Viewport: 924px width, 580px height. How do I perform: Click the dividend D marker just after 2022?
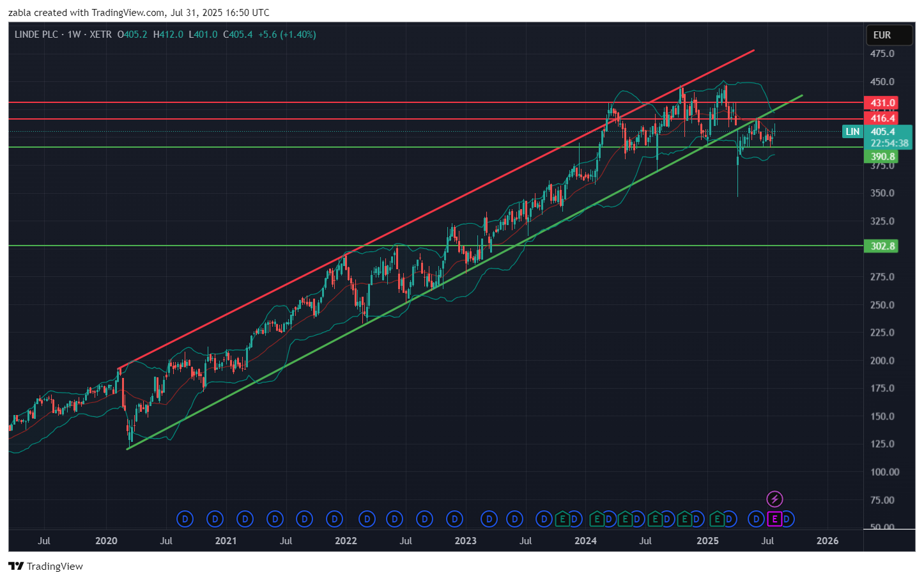pos(367,519)
